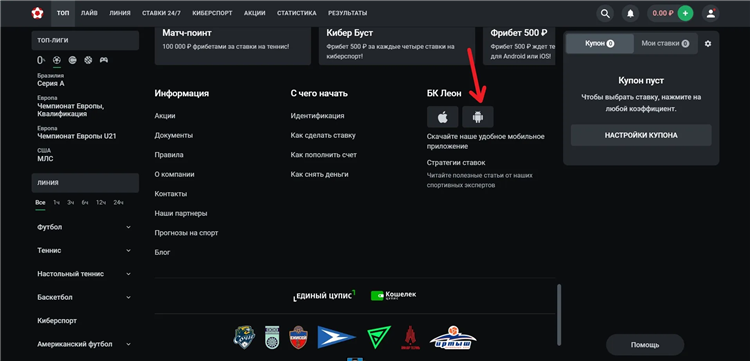750x361 pixels.
Task: Open the user profile icon
Action: point(711,13)
